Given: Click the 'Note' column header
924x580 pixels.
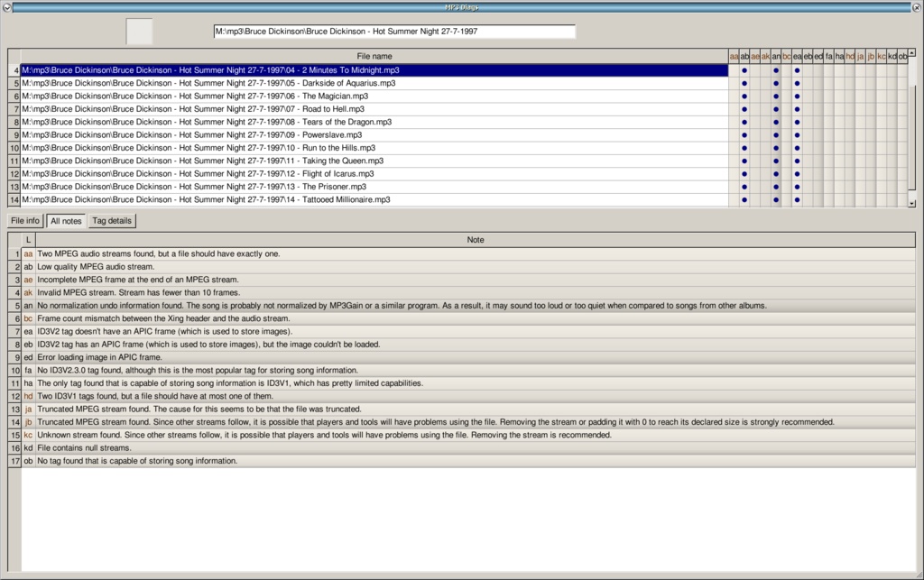Looking at the screenshot, I should coord(476,240).
